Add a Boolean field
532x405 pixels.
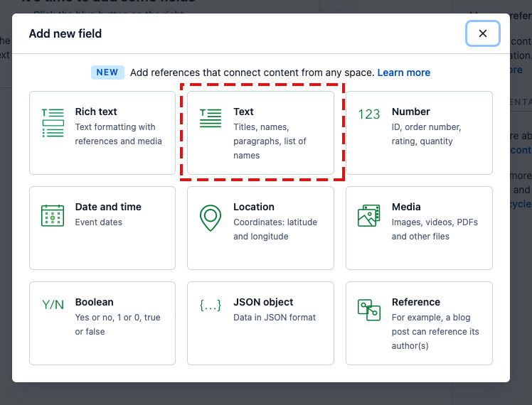click(x=102, y=323)
